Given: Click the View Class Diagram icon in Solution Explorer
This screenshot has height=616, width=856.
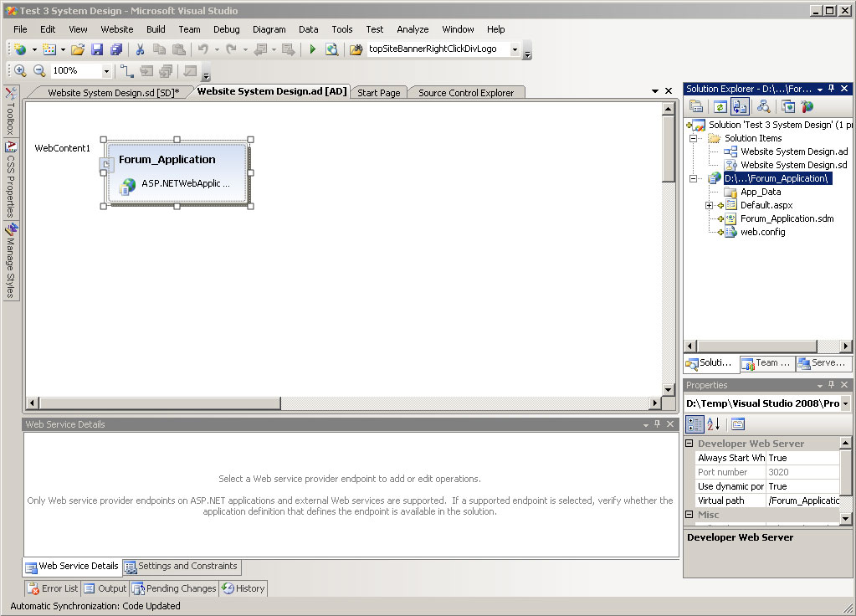Looking at the screenshot, I should click(764, 106).
